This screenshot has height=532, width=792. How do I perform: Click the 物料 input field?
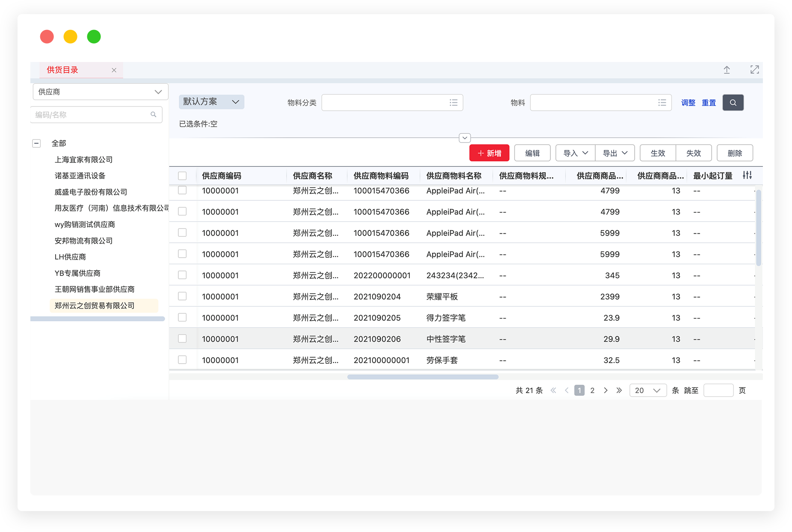[x=601, y=103]
